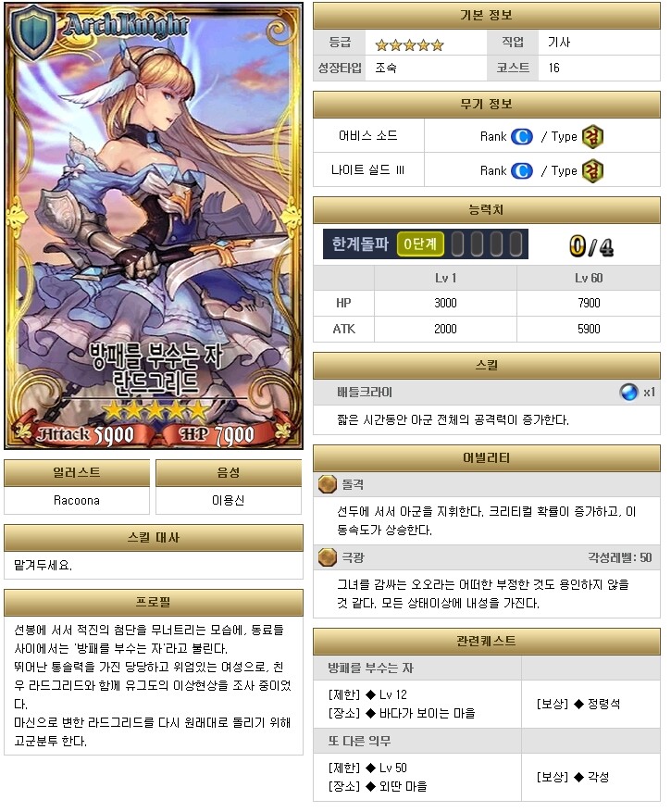Open the 관련퀘스트 section header
Image resolution: width=671 pixels, height=812 pixels.
(487, 641)
